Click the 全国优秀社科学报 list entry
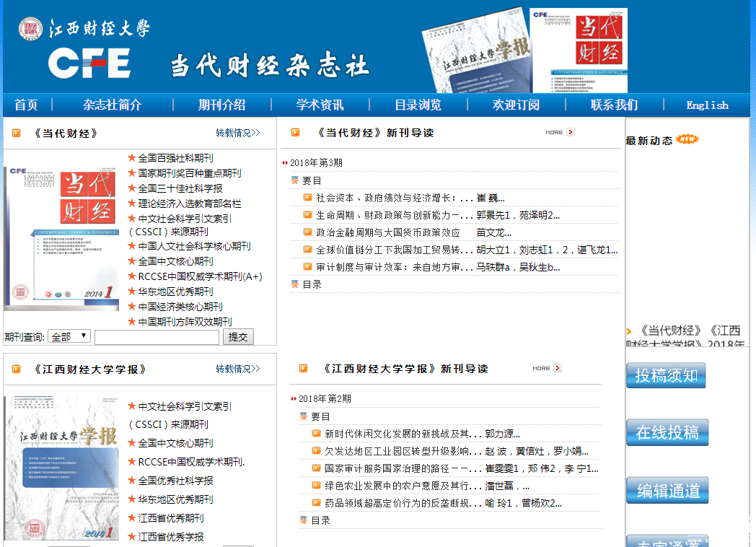756x547 pixels. 175,481
